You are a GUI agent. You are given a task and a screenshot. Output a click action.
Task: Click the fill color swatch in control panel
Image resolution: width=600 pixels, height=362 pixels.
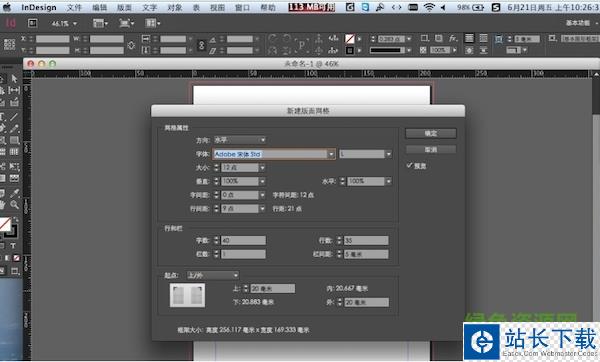pyautogui.click(x=350, y=38)
